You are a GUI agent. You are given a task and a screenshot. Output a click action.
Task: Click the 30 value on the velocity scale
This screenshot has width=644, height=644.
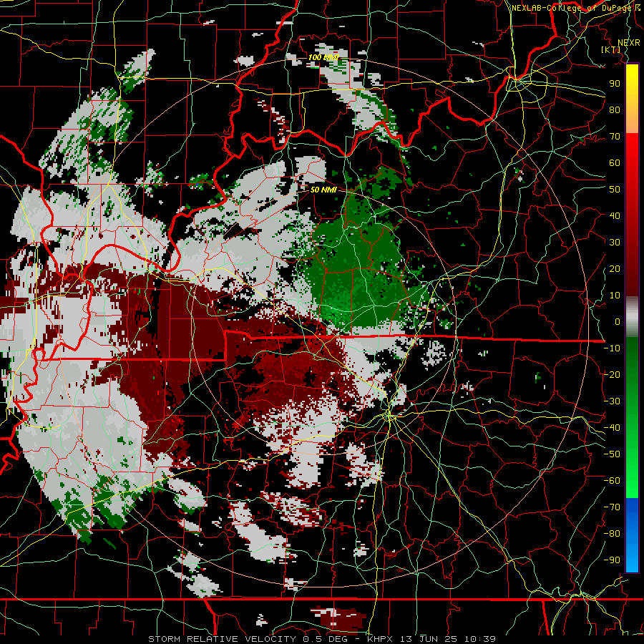pyautogui.click(x=615, y=243)
